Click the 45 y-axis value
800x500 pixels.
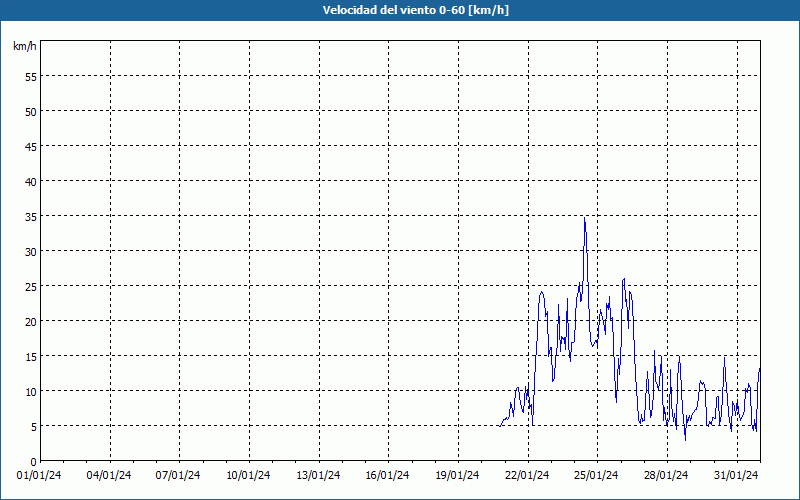click(31, 146)
